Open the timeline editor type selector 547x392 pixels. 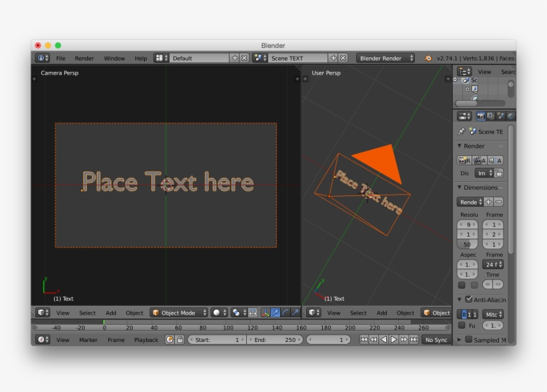[43, 339]
